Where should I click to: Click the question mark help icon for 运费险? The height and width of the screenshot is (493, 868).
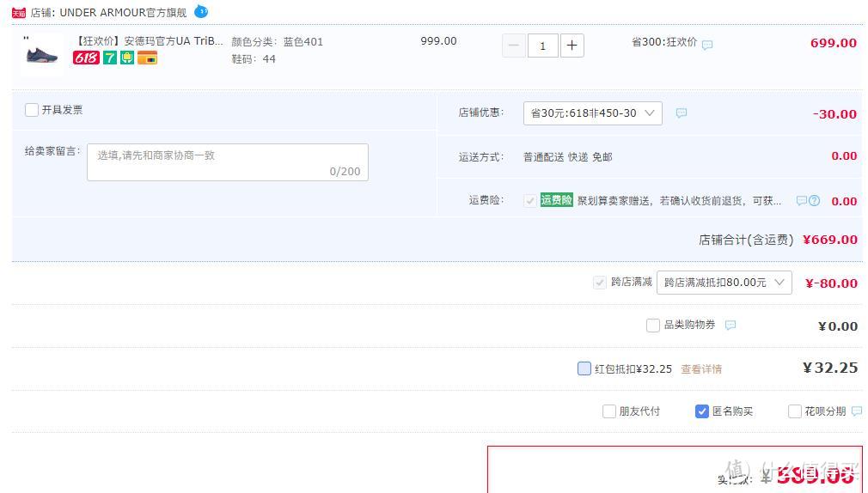[x=815, y=201]
